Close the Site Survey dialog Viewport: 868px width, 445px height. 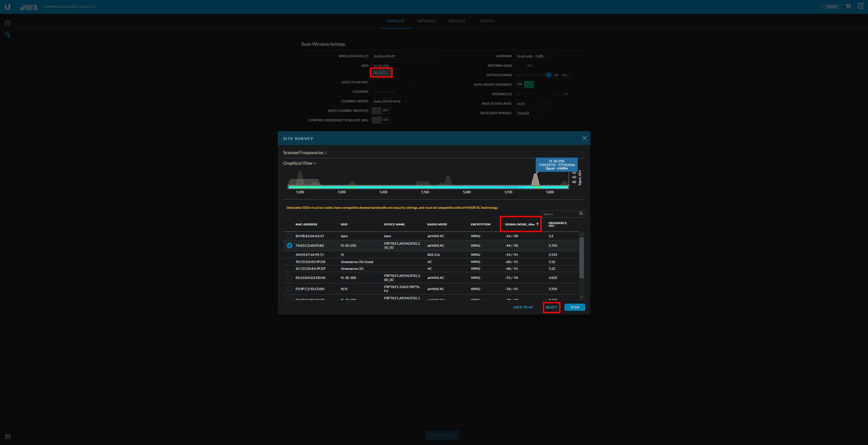point(584,138)
